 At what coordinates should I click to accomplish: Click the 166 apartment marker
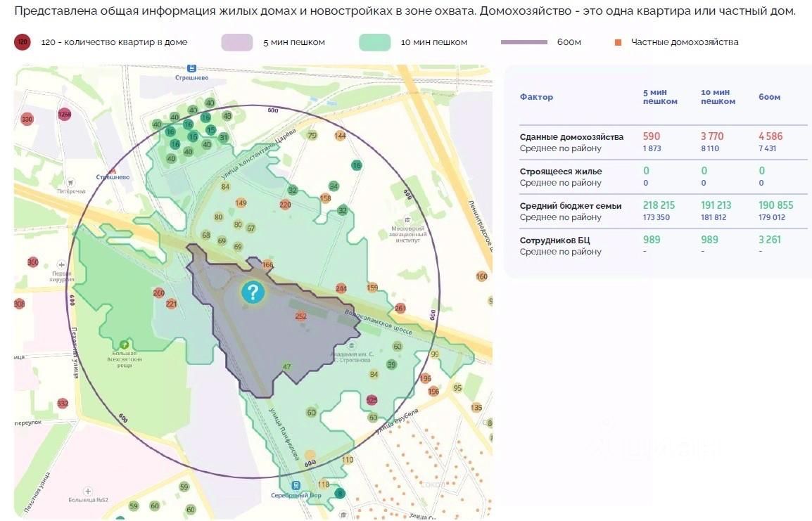[x=267, y=265]
